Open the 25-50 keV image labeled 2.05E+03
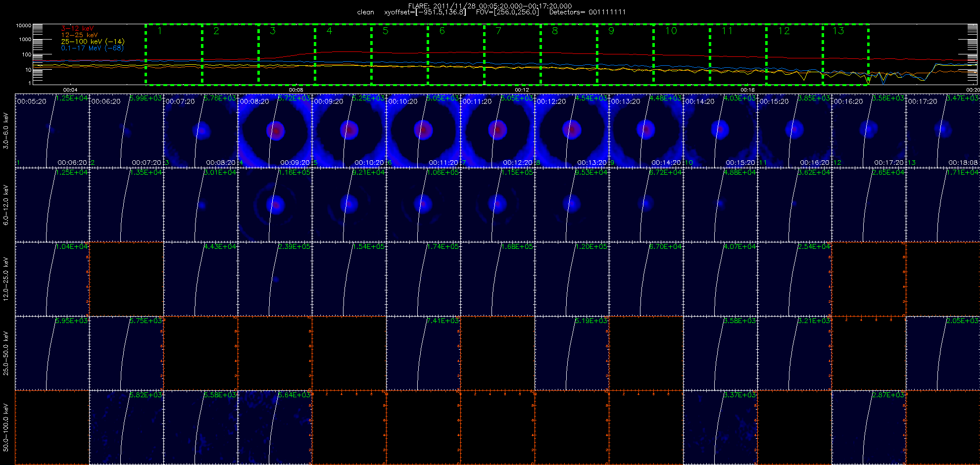The width and height of the screenshot is (980, 465). pyautogui.click(x=943, y=353)
